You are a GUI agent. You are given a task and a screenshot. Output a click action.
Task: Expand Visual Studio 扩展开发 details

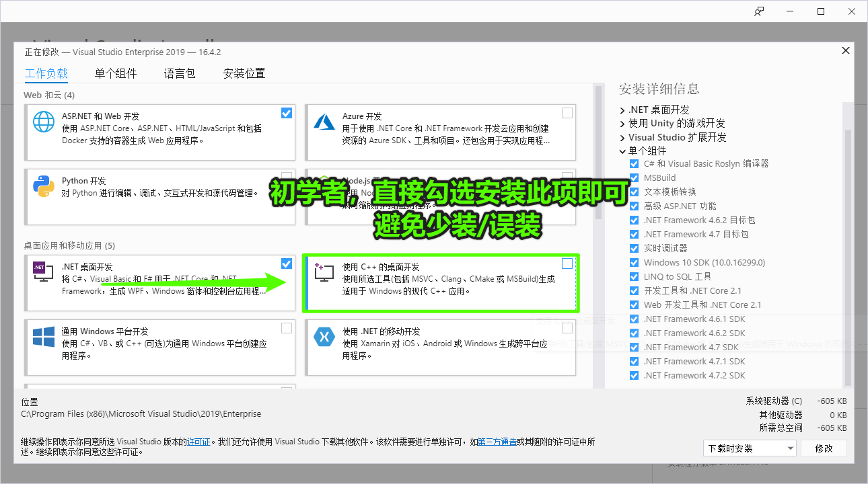point(622,138)
